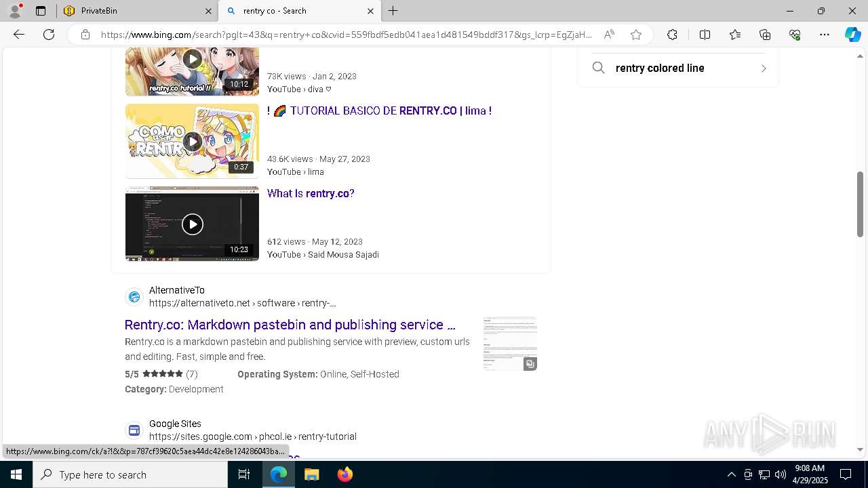
Task: Open Task View on taskbar
Action: 244,474
